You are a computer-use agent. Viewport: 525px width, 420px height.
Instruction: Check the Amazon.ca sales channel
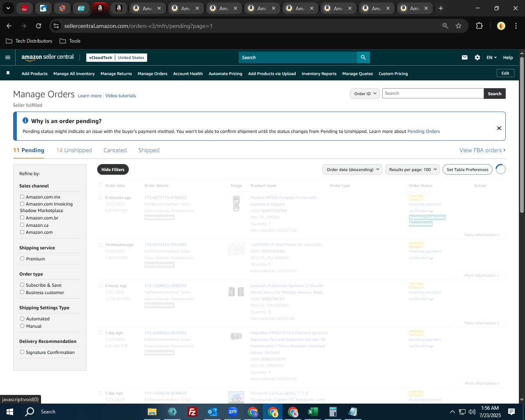[x=22, y=225]
